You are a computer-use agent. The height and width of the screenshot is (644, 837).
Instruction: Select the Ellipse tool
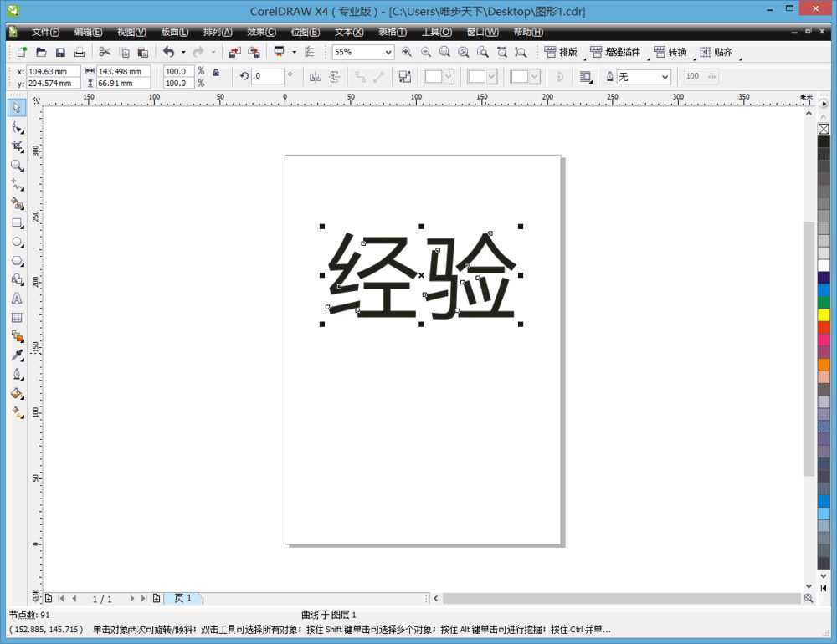(x=17, y=242)
